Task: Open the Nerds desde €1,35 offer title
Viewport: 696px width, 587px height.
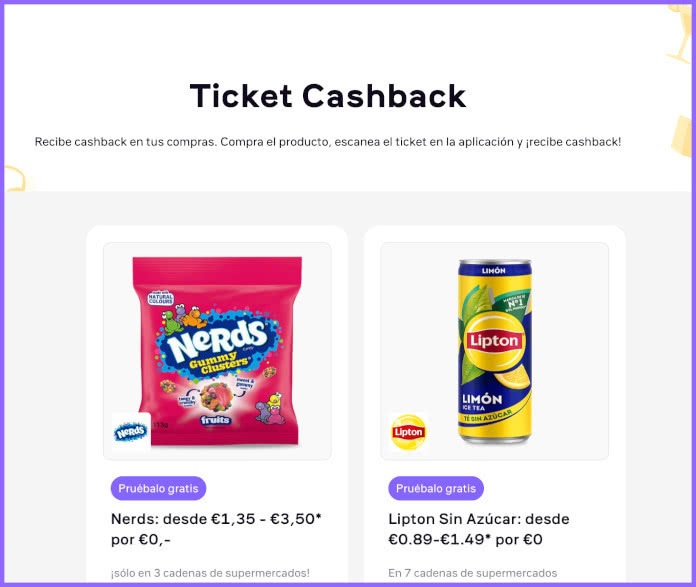Action: 216,529
